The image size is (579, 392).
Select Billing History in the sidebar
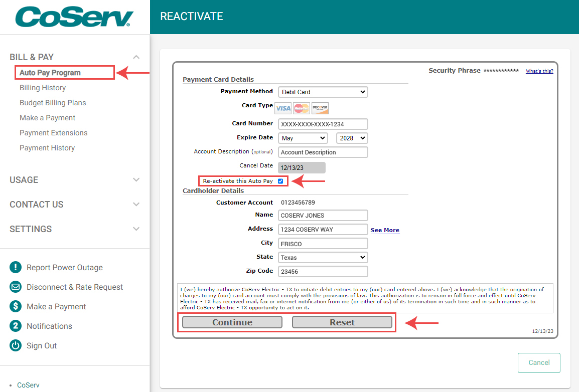42,87
